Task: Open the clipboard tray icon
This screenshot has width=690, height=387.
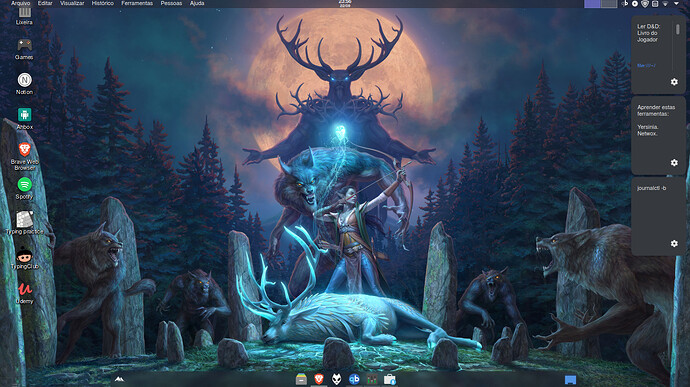Action: [655, 4]
